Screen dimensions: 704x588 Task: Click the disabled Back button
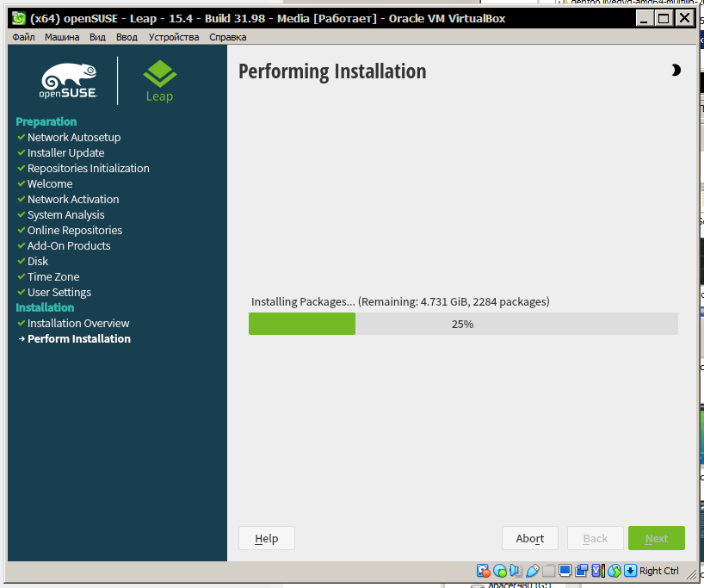click(596, 538)
